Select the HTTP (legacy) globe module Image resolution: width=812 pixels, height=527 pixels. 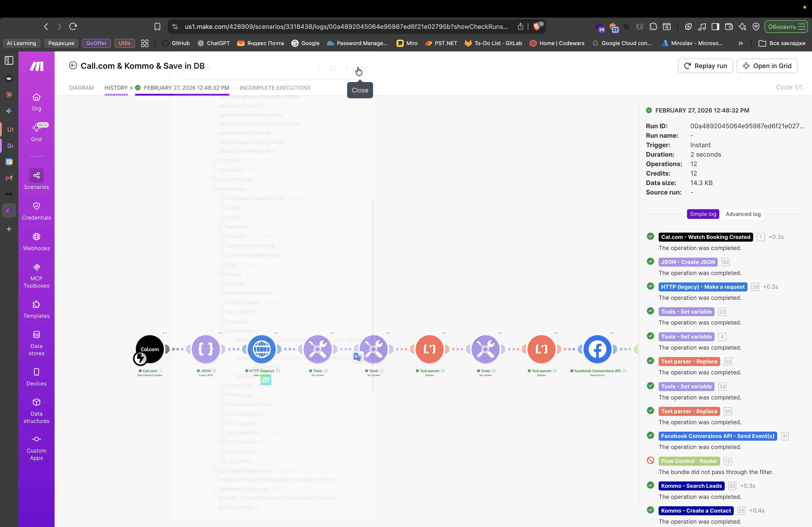(x=262, y=349)
